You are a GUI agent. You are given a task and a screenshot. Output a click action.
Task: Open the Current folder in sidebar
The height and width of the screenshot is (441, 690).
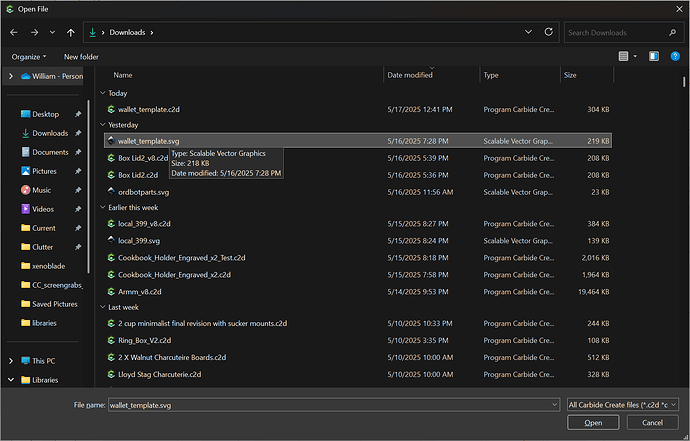click(x=44, y=228)
